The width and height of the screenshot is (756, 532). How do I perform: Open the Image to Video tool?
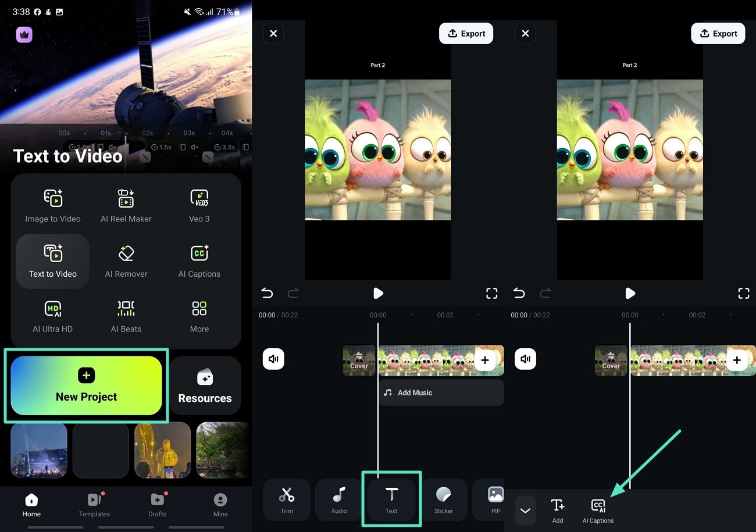(53, 206)
